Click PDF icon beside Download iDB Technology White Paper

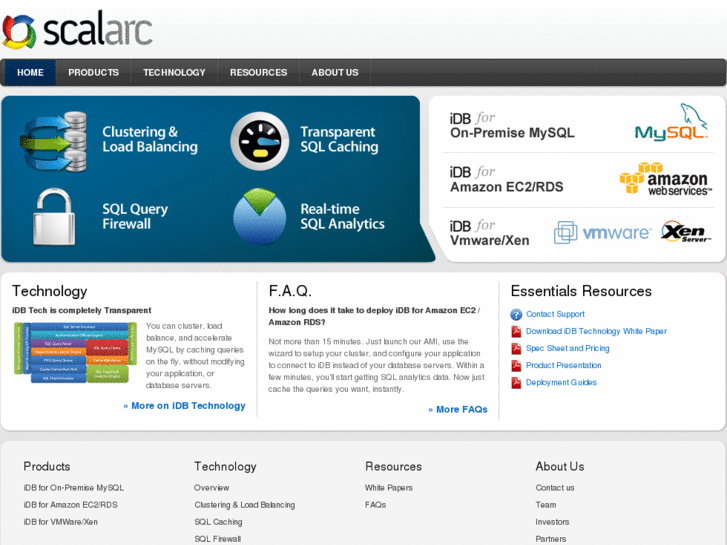pyautogui.click(x=516, y=332)
